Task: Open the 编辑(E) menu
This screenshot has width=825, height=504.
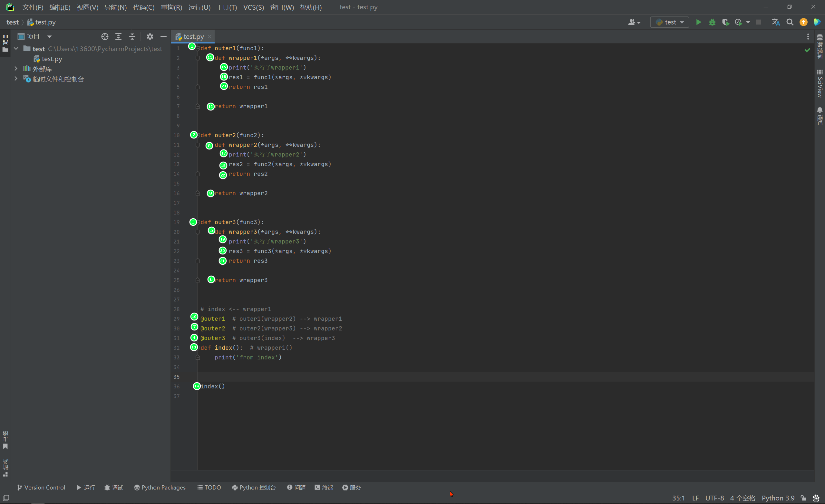Action: click(x=60, y=7)
